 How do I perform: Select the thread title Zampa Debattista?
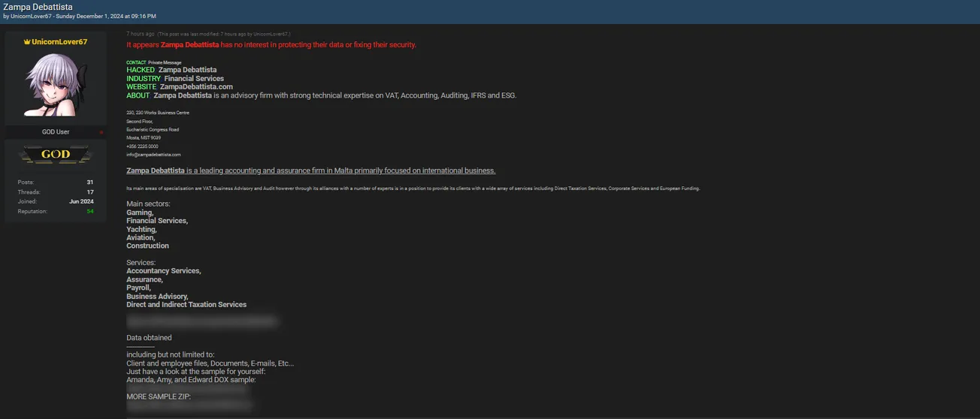point(38,7)
